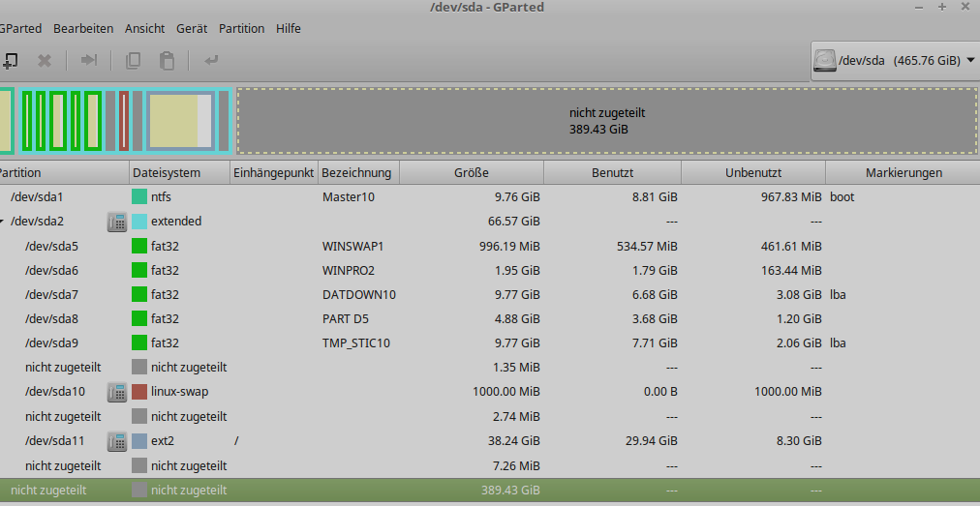Click the extended cyan color swatch
The width and height of the screenshot is (980, 506).
(139, 222)
